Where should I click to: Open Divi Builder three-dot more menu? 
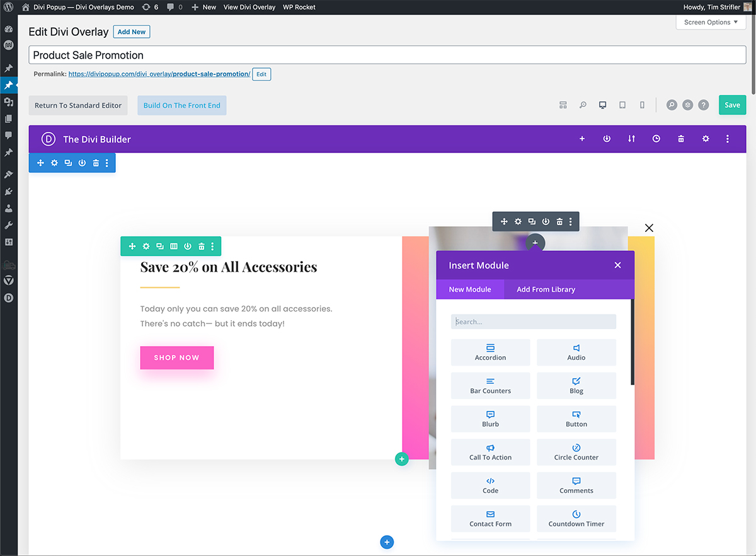pyautogui.click(x=728, y=139)
